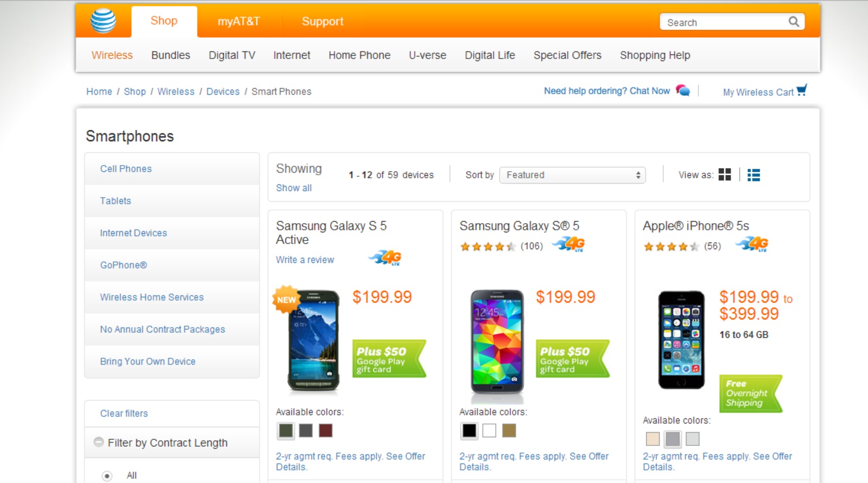Open the Support tab
Viewport: 868px width, 483px height.
pyautogui.click(x=322, y=21)
